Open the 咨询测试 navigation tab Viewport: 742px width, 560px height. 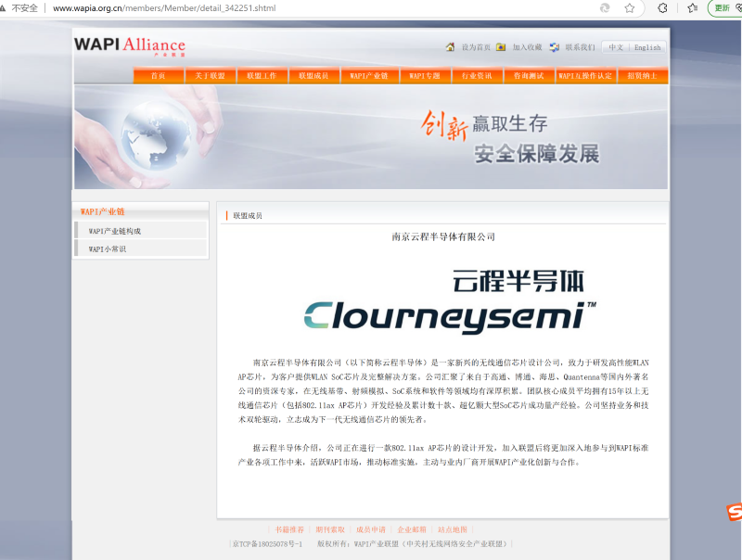point(529,76)
